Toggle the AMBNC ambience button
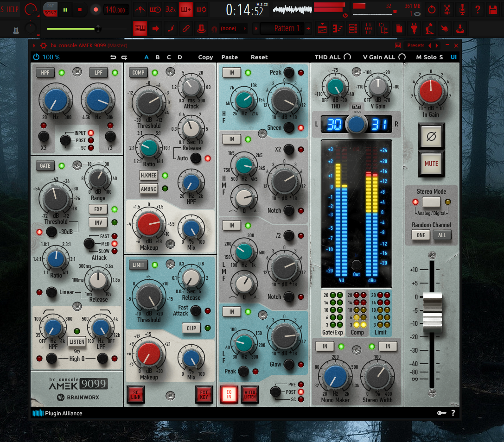This screenshot has height=442, width=504. point(148,189)
